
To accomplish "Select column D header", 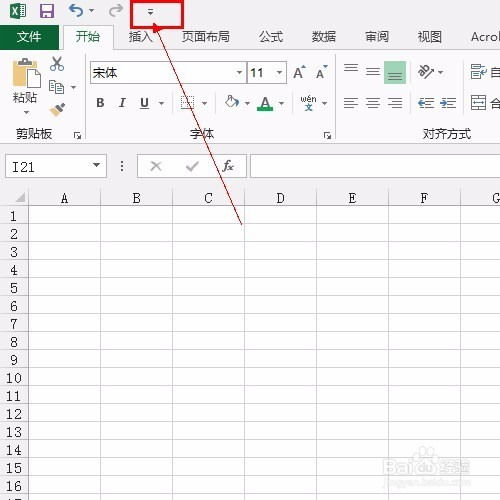I will (280, 198).
